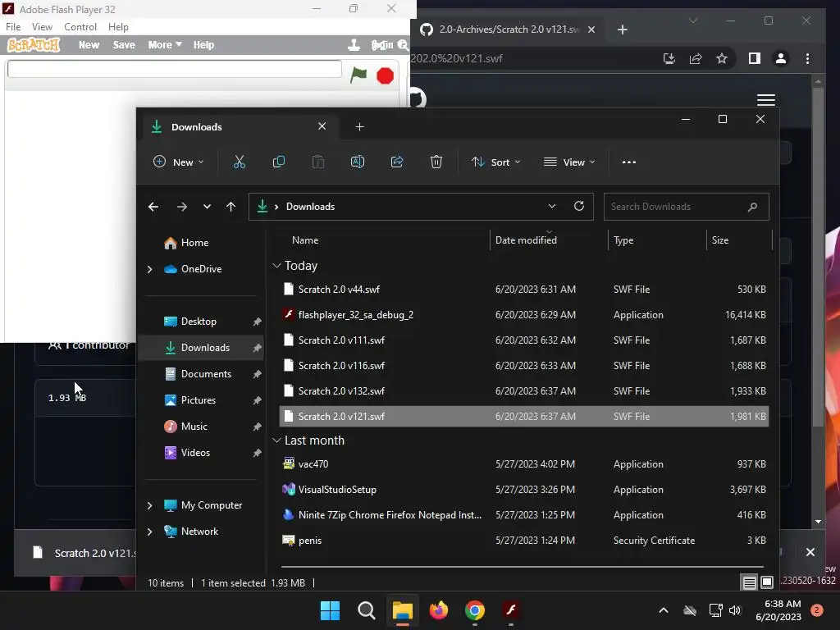Screen dimensions: 840x630
Task: Click the Scratch project title field
Action: [174, 69]
